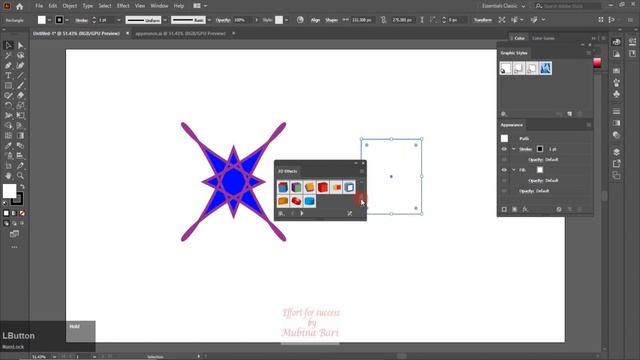Image resolution: width=640 pixels, height=360 pixels.
Task: Open the Edit Toolbar three-dots button
Action: (x=14, y=247)
